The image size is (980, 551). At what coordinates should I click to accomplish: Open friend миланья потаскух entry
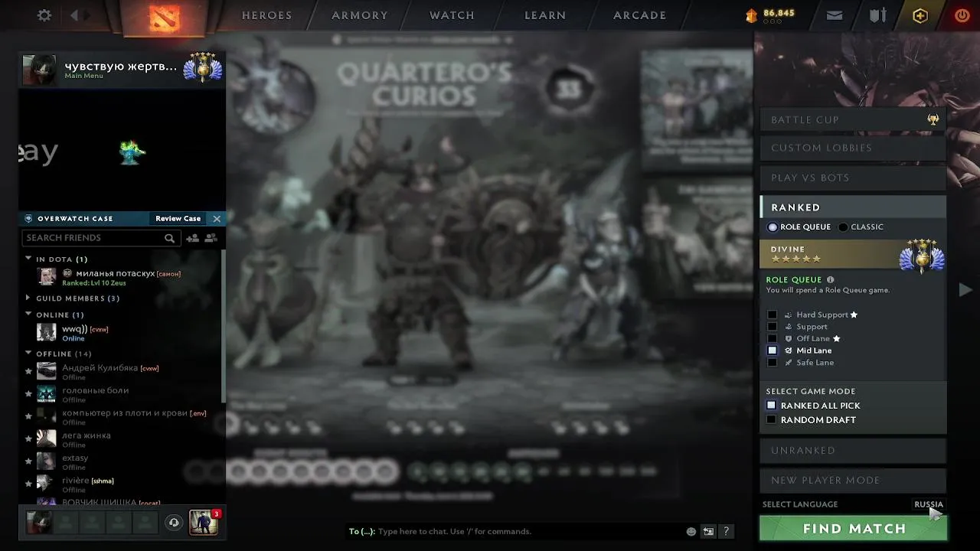[122, 278]
